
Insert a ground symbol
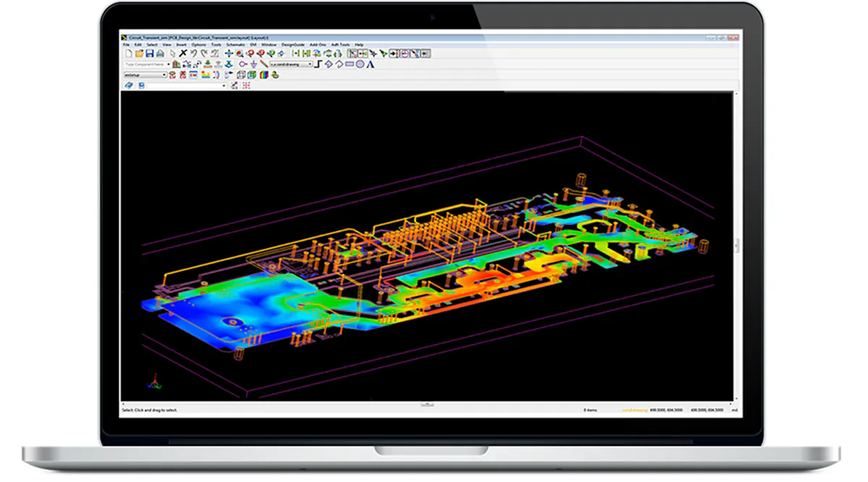click(254, 64)
